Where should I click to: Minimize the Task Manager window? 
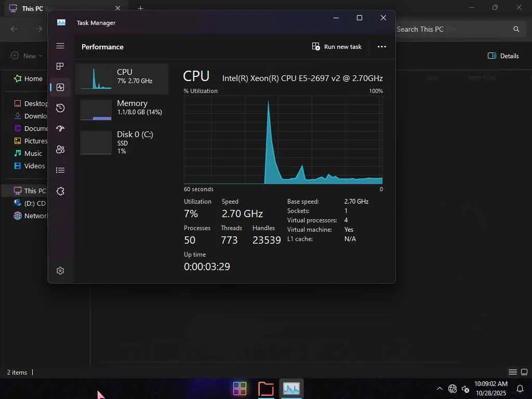coord(336,18)
